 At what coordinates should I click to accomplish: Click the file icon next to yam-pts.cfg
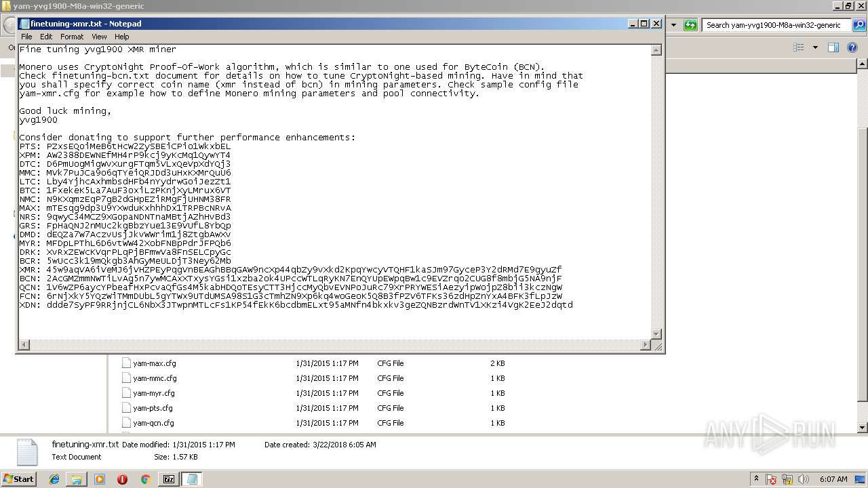(126, 407)
